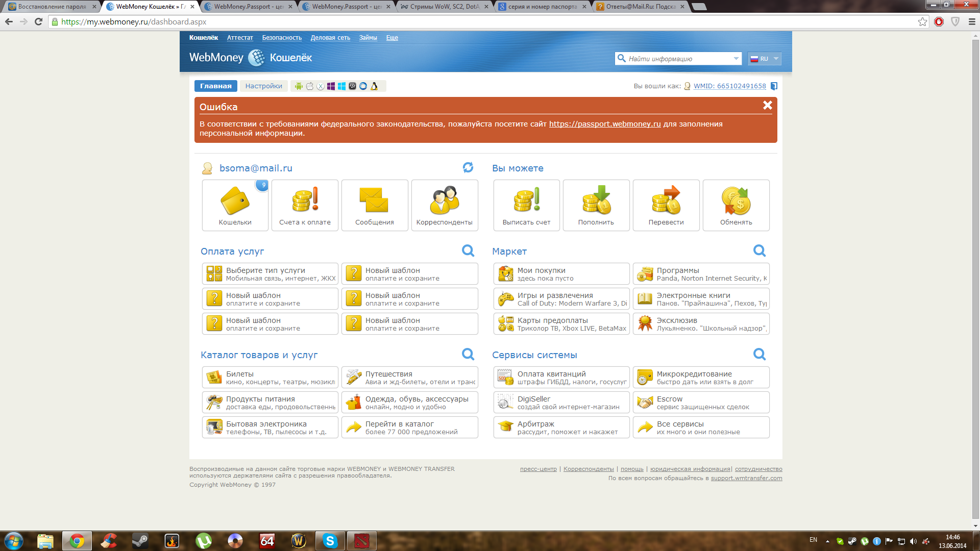Open юридическая информация footer link

coord(690,469)
